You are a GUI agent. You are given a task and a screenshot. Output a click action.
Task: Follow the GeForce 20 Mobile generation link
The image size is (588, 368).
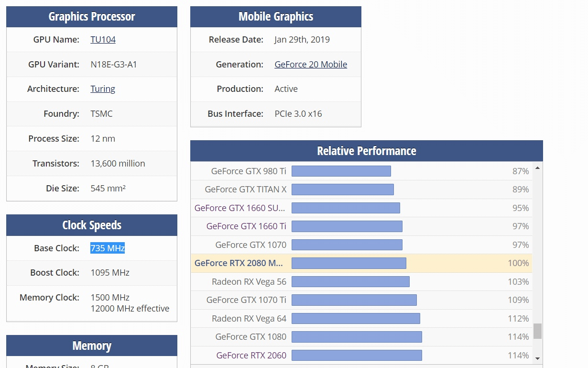click(311, 65)
